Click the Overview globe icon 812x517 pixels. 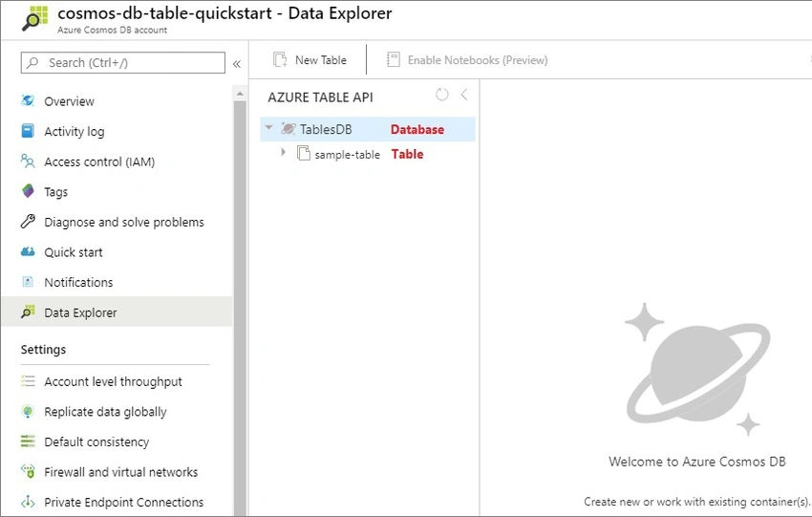point(28,100)
